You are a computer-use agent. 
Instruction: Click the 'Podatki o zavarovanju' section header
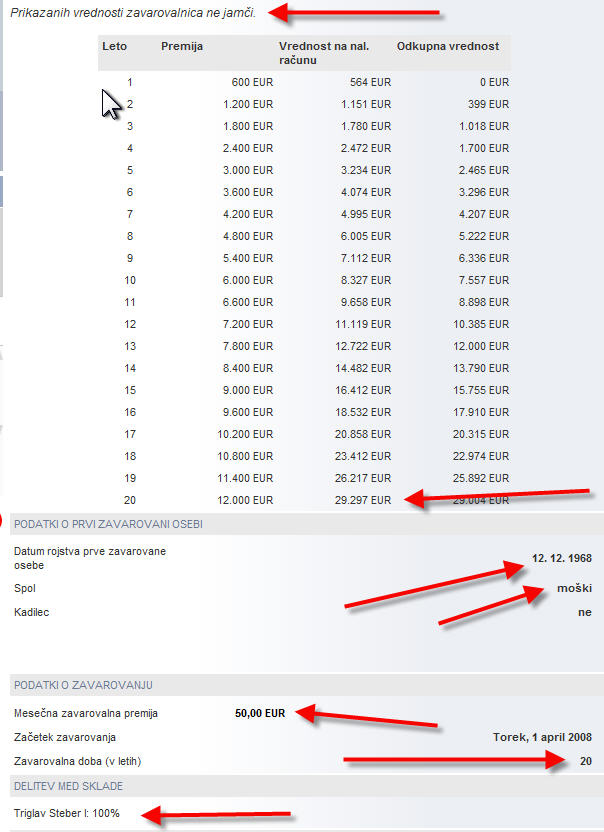83,686
